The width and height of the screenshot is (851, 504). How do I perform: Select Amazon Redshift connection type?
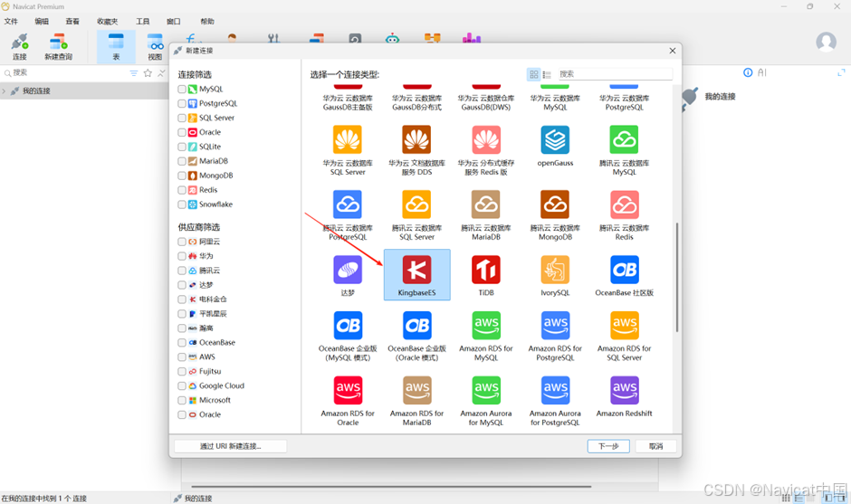[624, 395]
